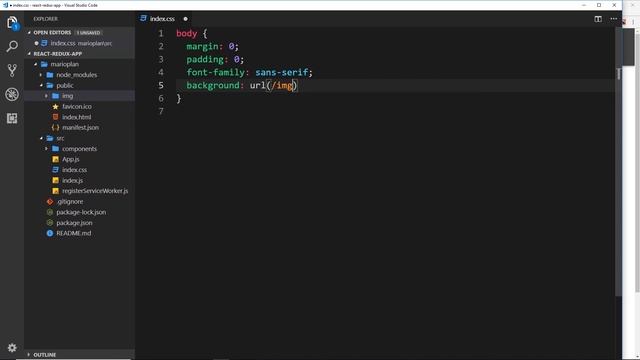Open index.js in the explorer
The width and height of the screenshot is (640, 360).
click(73, 180)
